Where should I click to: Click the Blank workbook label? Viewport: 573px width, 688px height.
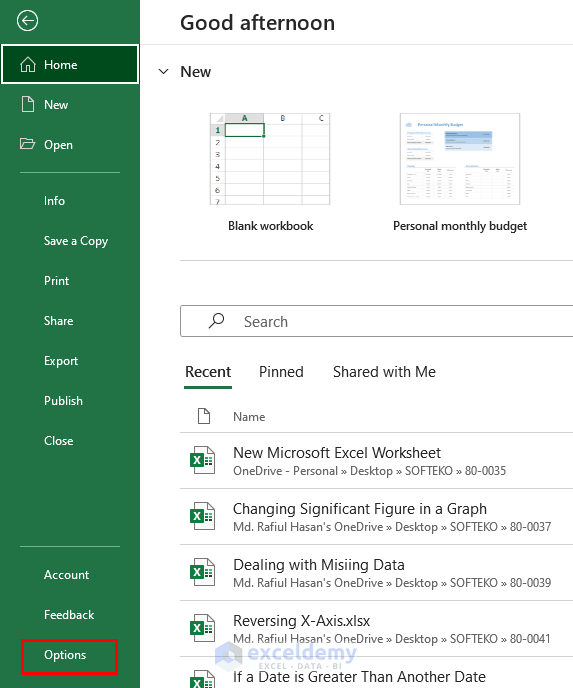[270, 226]
